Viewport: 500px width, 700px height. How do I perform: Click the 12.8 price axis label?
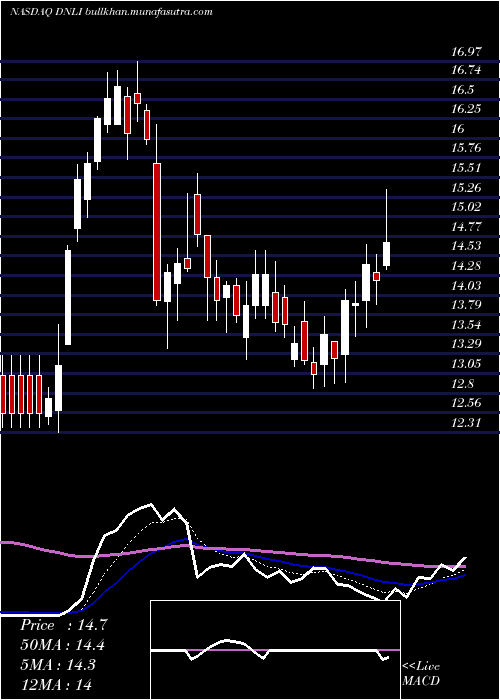click(x=462, y=383)
